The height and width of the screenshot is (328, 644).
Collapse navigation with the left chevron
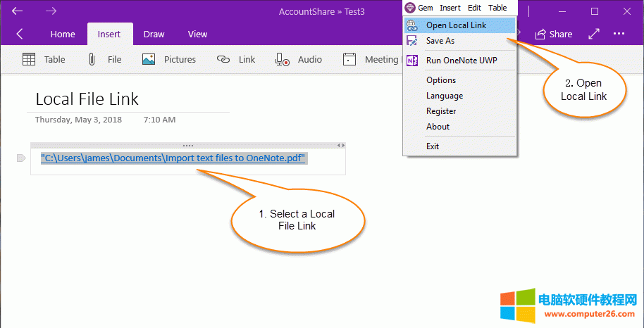[19, 34]
